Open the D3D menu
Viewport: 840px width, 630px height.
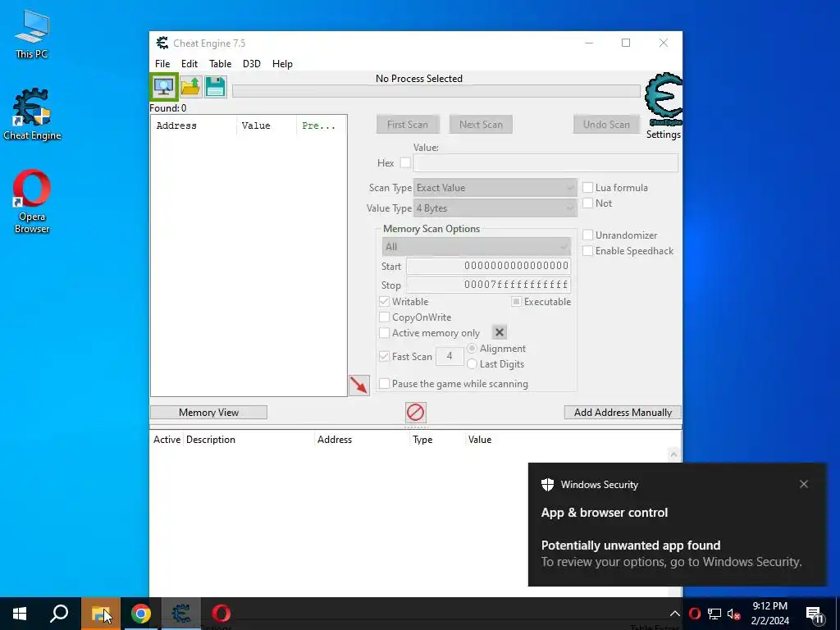251,64
